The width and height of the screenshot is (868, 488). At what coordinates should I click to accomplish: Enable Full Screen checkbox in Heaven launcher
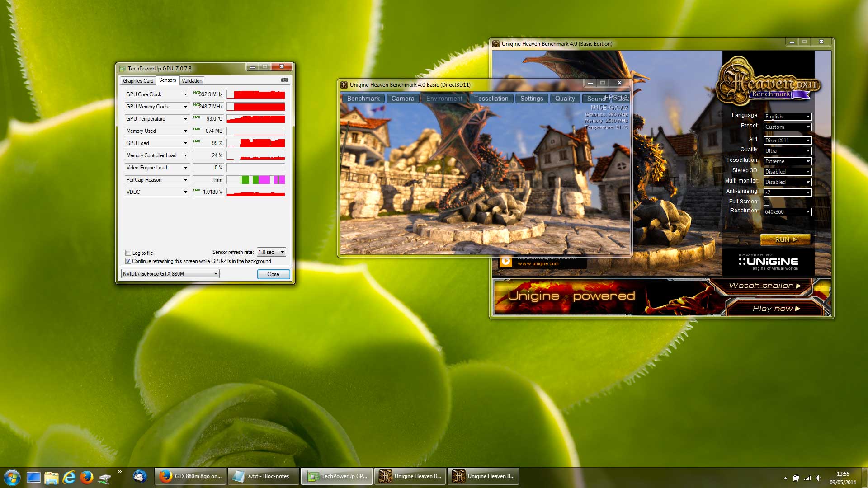point(767,202)
